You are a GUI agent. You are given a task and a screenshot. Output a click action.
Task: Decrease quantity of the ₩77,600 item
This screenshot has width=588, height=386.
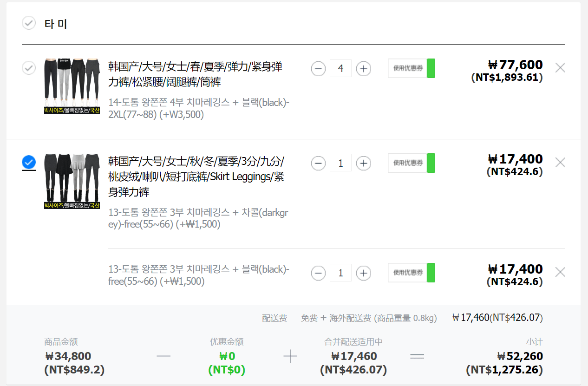tap(318, 69)
